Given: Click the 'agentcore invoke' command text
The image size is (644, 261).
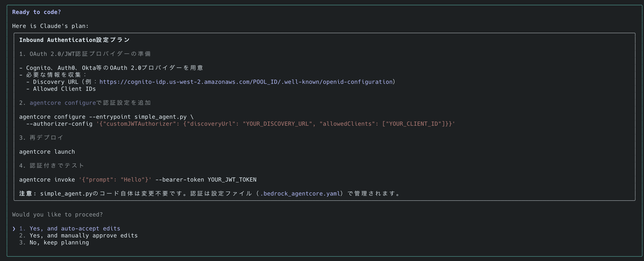Looking at the screenshot, I should click(47, 180).
